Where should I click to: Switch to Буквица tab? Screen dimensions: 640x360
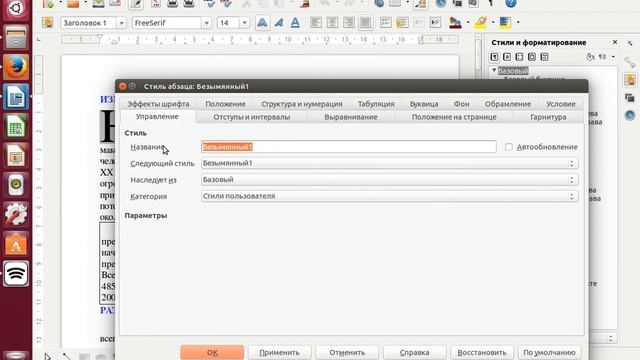tap(424, 104)
